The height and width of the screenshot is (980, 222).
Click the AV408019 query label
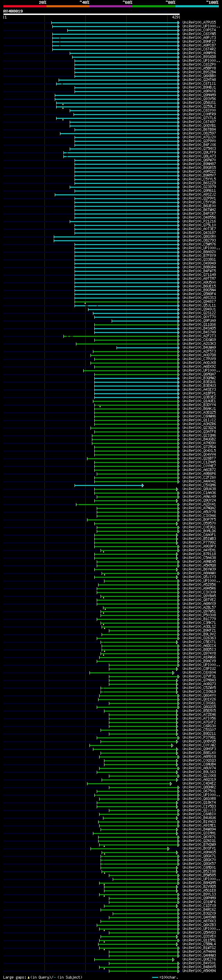coord(13,11)
